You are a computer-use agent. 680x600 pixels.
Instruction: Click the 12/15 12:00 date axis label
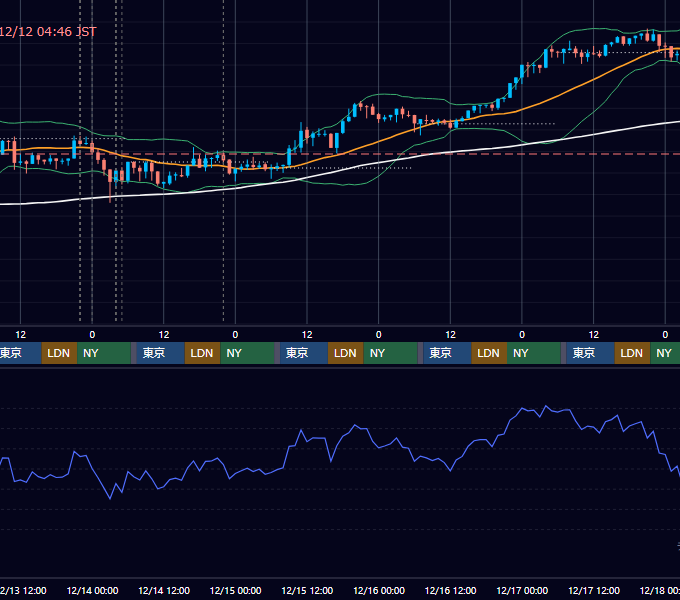tap(307, 590)
